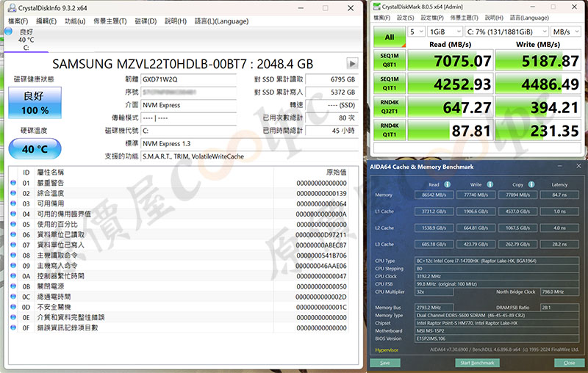The width and height of the screenshot is (588, 373).
Task: Click the info icon next to Write in AIDA64
Action: click(x=490, y=184)
